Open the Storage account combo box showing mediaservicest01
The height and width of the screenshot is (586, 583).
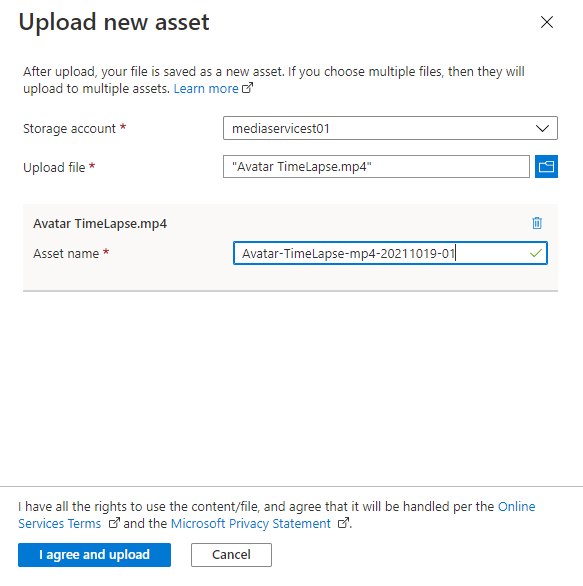click(390, 128)
